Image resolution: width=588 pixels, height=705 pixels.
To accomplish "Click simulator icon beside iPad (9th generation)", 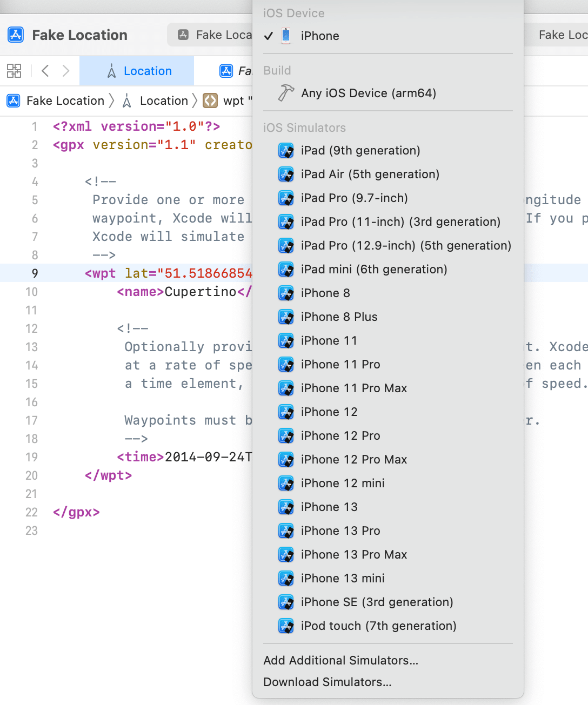I will [286, 150].
